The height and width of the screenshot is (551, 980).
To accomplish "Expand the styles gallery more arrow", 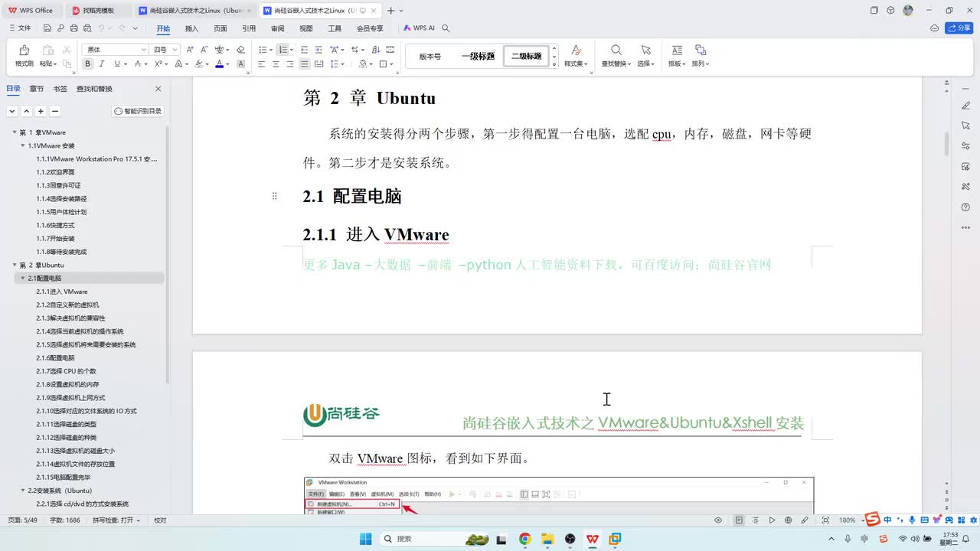I will [x=554, y=65].
